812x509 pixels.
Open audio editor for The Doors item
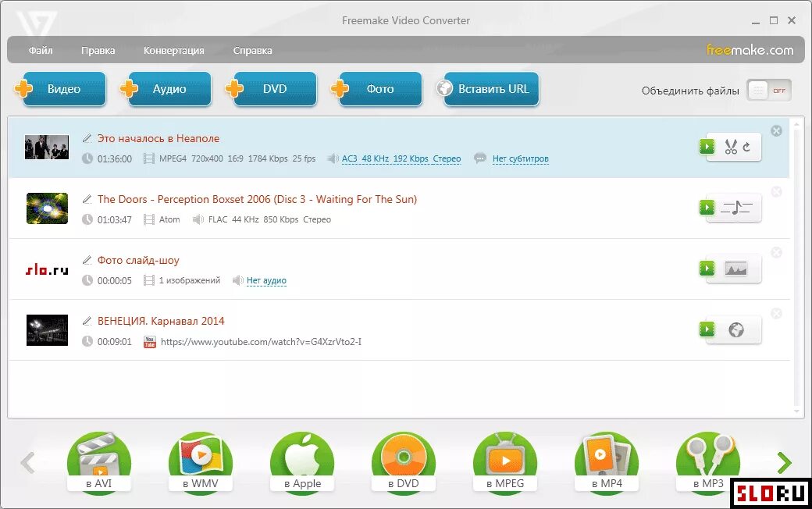(x=736, y=208)
